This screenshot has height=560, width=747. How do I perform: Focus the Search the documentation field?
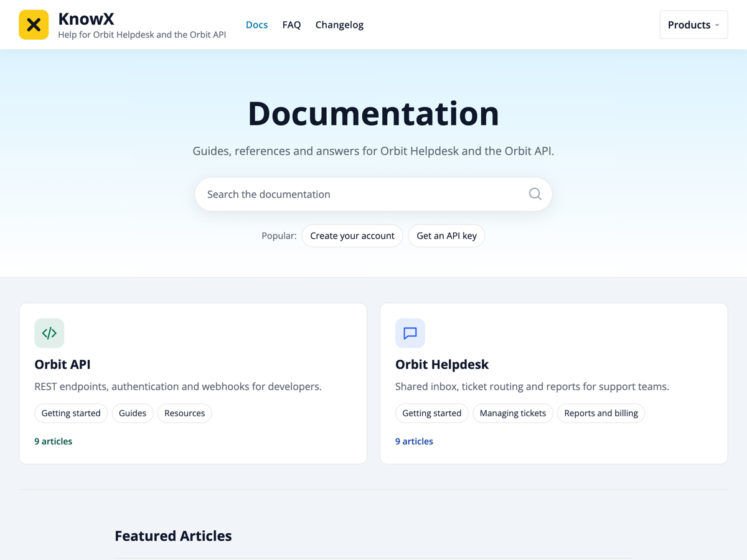tap(374, 194)
